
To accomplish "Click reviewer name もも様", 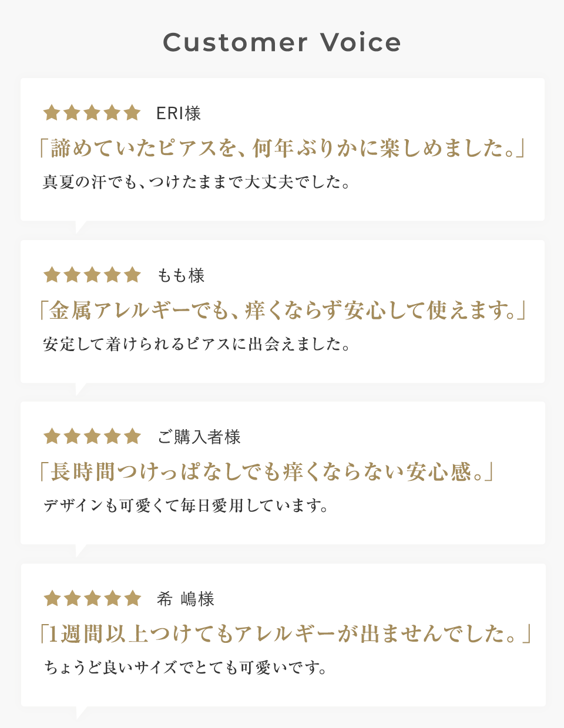I will 181,275.
